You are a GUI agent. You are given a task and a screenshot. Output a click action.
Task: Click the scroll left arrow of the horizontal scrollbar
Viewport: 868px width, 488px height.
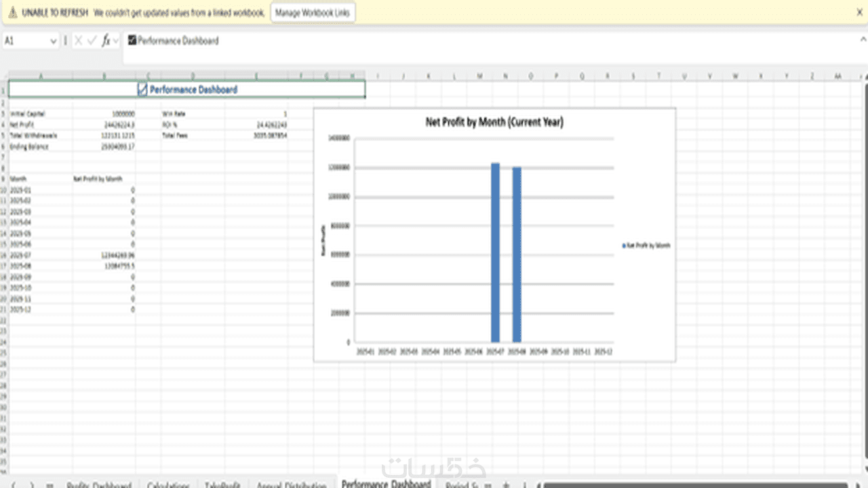click(x=538, y=485)
